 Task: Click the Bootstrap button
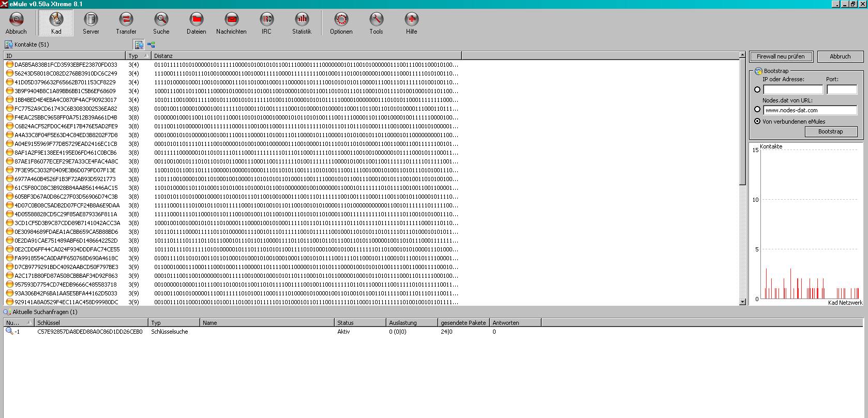pyautogui.click(x=831, y=131)
